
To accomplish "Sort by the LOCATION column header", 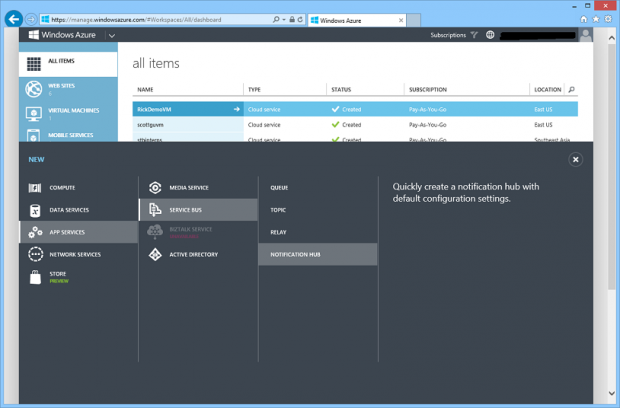I will pyautogui.click(x=548, y=90).
